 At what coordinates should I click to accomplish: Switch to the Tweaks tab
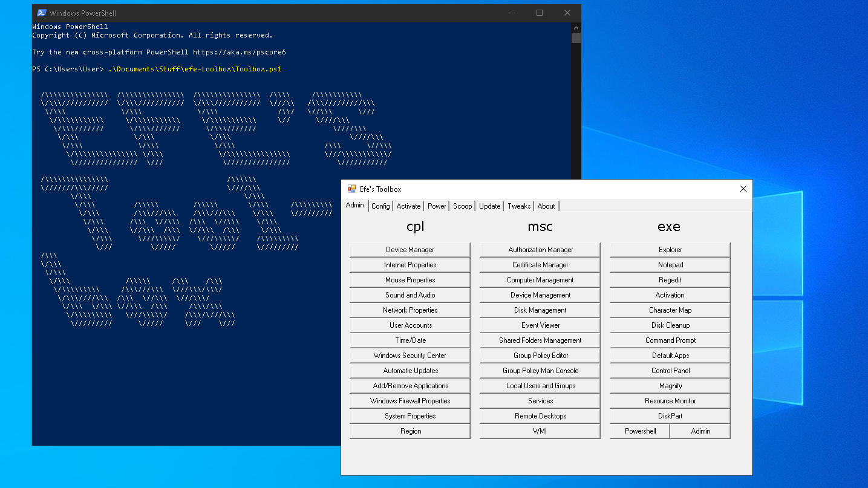point(519,206)
